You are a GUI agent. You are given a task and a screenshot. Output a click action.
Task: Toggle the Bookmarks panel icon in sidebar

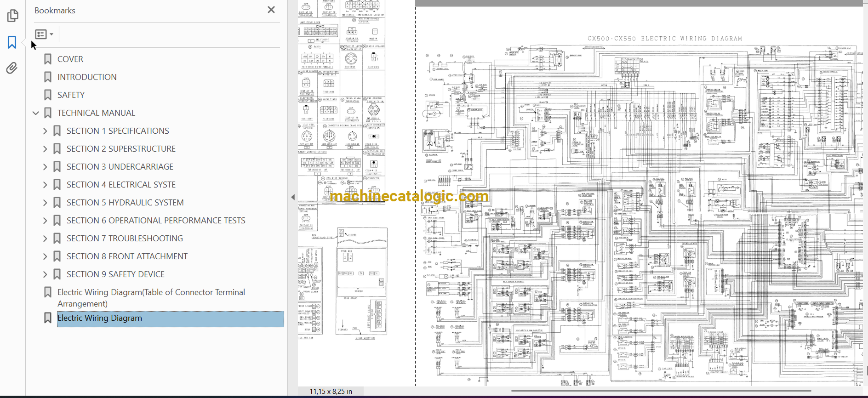(x=12, y=42)
